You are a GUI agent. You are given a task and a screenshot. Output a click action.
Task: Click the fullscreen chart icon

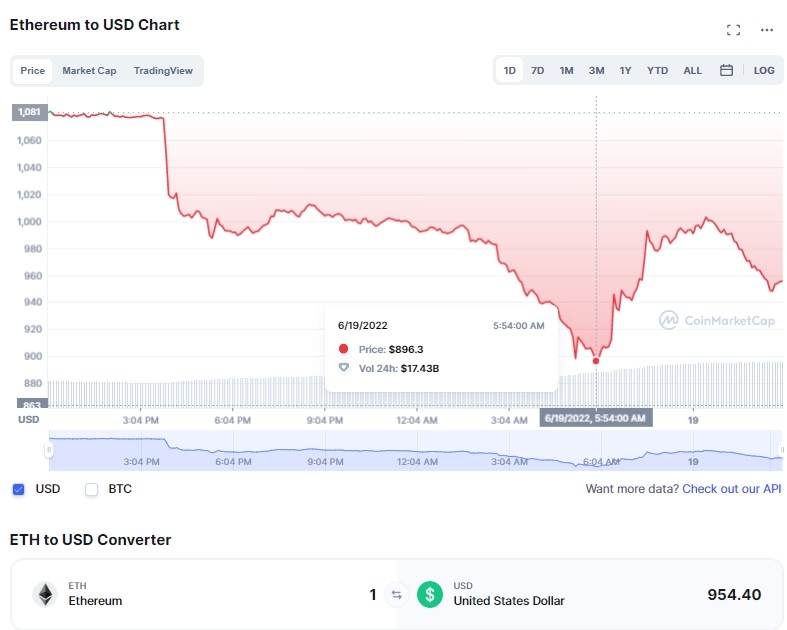(x=733, y=30)
